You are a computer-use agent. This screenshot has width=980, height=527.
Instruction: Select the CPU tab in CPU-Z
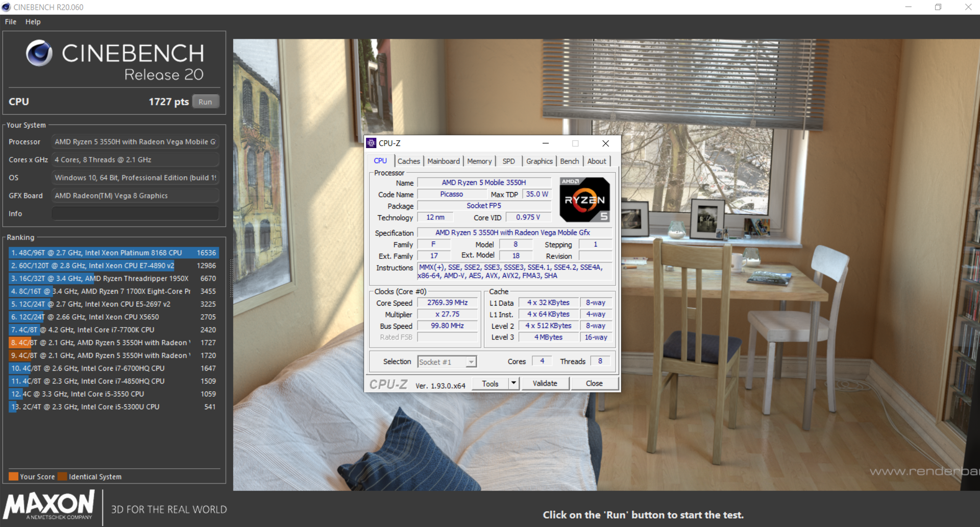380,160
